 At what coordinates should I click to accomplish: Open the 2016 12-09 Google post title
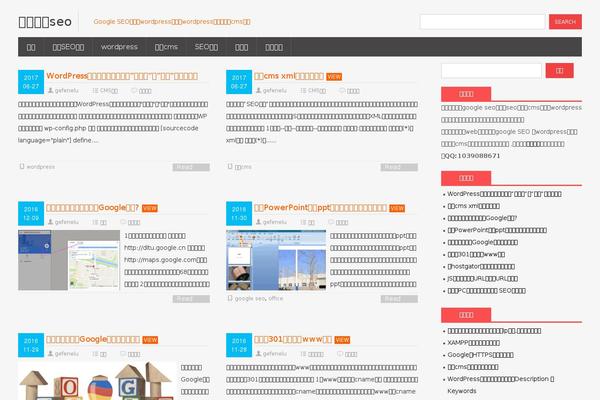[92, 207]
